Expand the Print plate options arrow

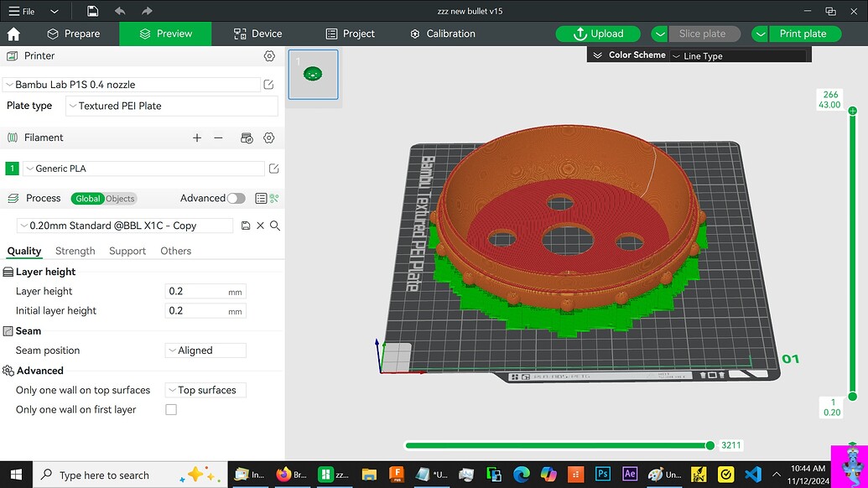[761, 34]
